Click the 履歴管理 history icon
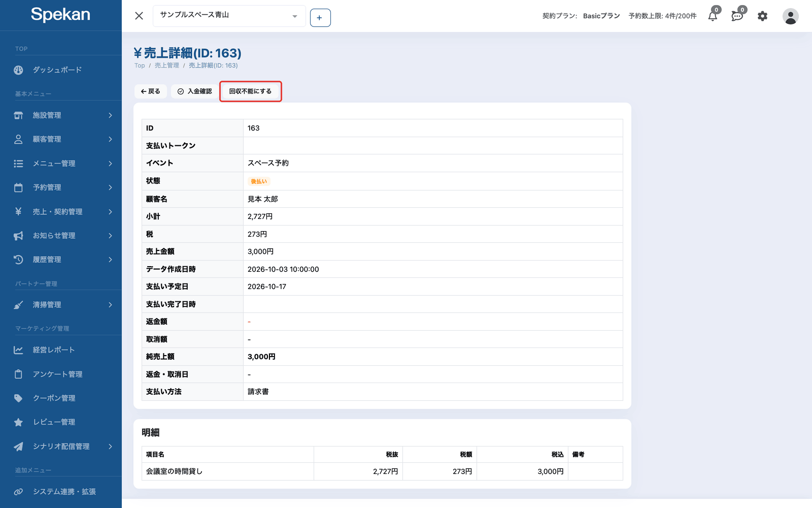The image size is (812, 508). pyautogui.click(x=18, y=260)
